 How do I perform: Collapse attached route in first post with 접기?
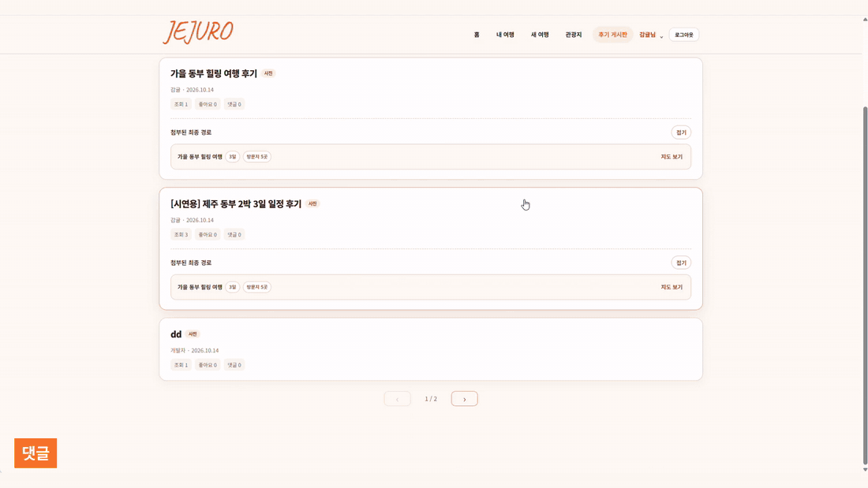(681, 132)
